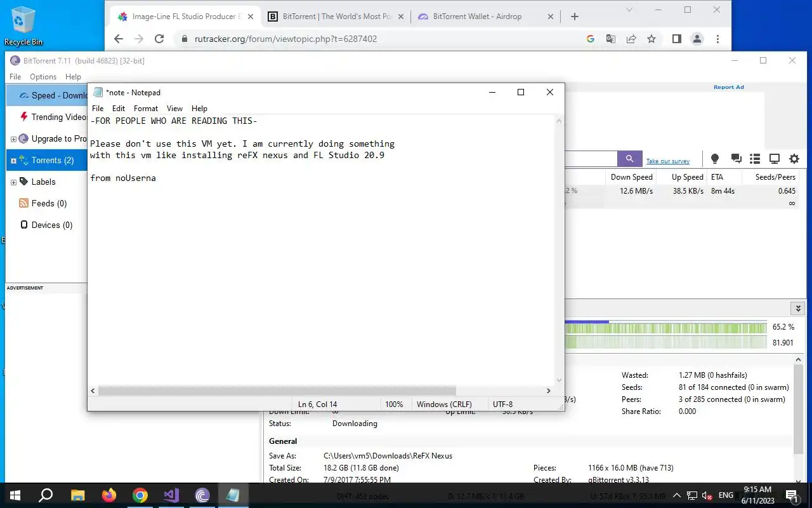Image resolution: width=812 pixels, height=508 pixels.
Task: Bookmark this page with the star icon
Action: pyautogui.click(x=652, y=39)
